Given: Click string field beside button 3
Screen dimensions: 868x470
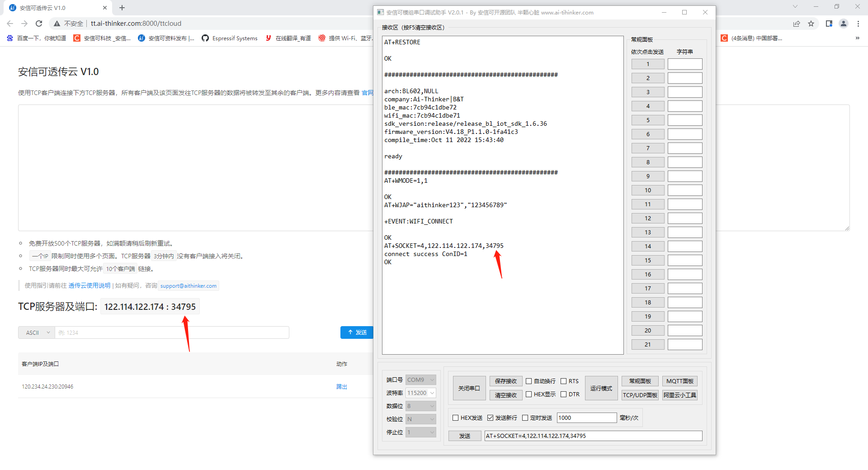Looking at the screenshot, I should 685,92.
